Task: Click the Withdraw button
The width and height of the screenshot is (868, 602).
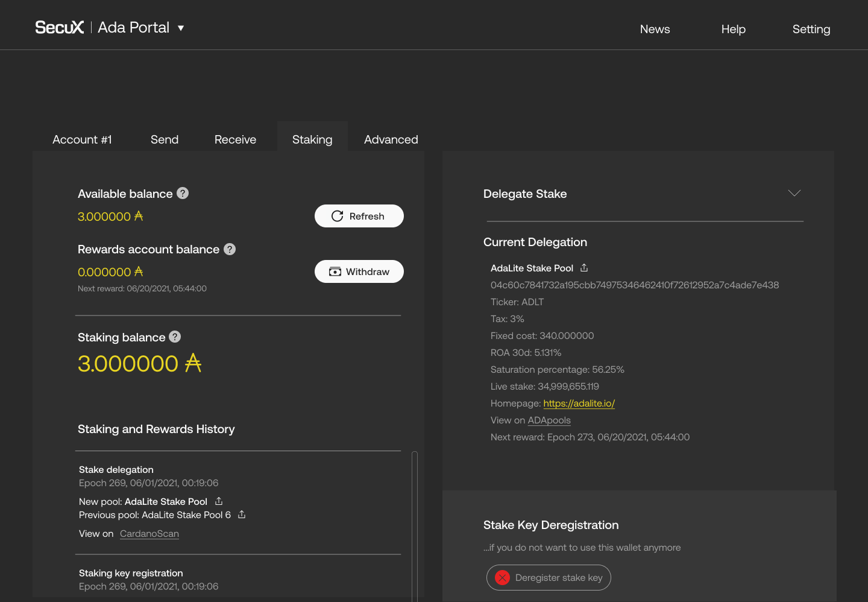Action: [359, 271]
